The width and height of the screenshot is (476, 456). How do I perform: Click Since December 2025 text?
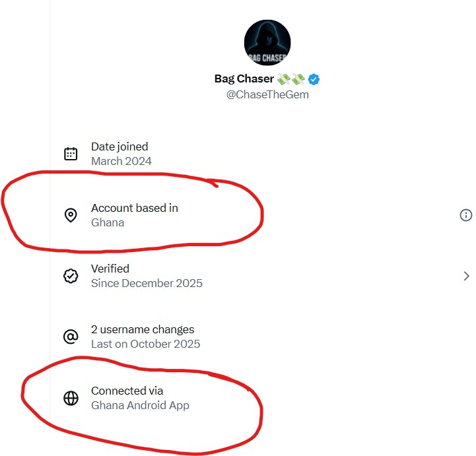tap(147, 283)
